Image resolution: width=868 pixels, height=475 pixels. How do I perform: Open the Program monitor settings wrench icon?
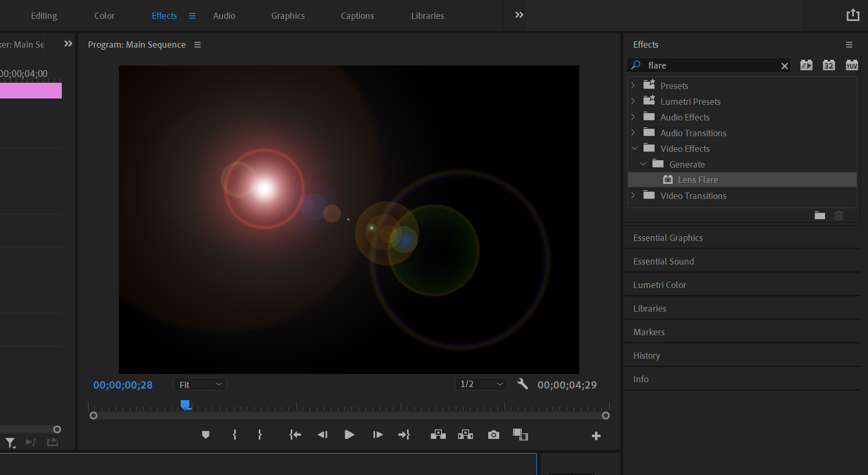(x=522, y=384)
